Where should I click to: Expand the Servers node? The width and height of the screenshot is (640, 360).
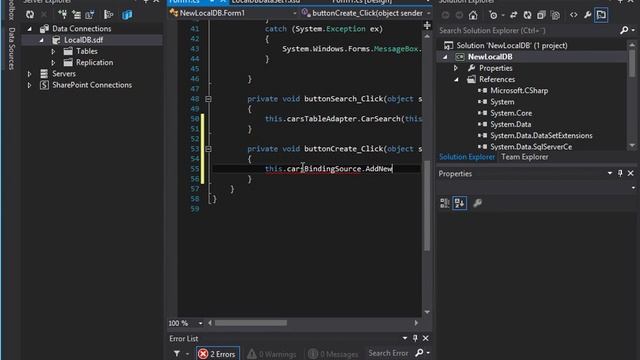pyautogui.click(x=29, y=74)
